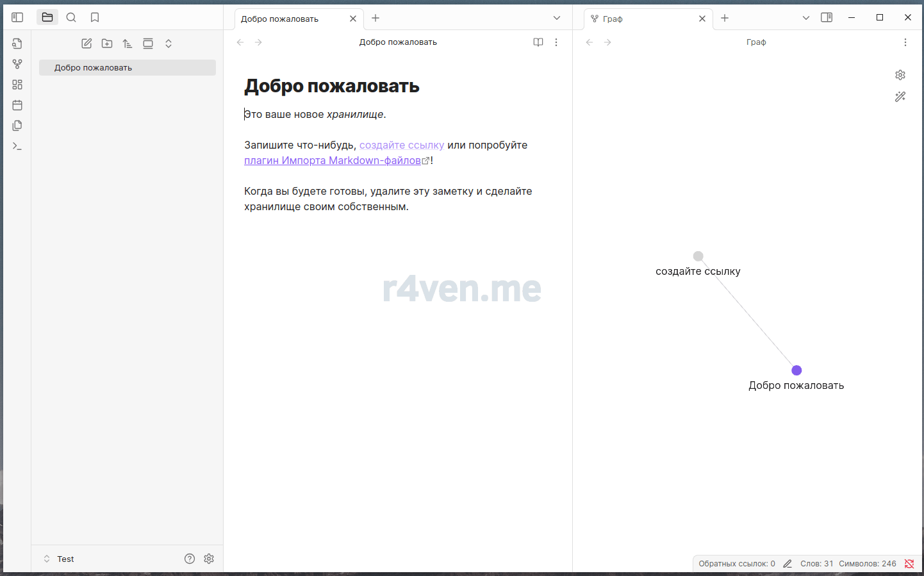Toggle the right sidebar
This screenshot has width=924, height=576.
pyautogui.click(x=827, y=17)
